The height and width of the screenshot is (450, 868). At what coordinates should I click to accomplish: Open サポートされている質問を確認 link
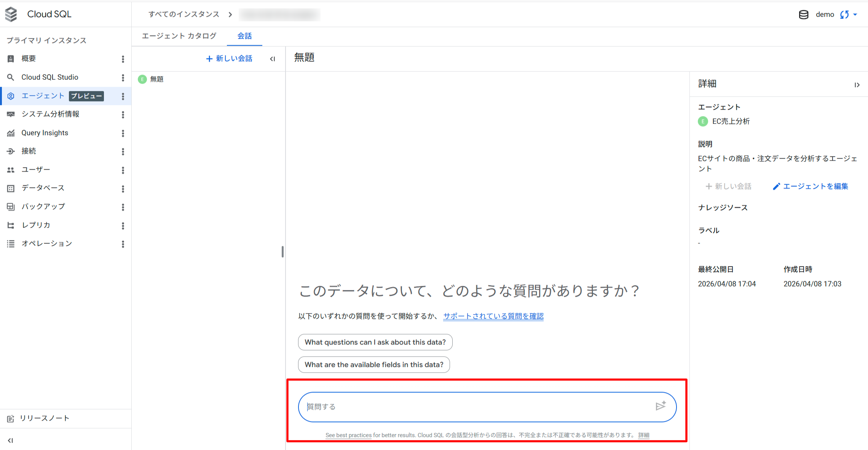coord(493,316)
